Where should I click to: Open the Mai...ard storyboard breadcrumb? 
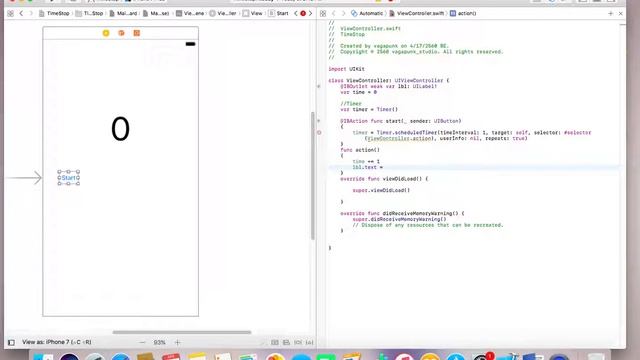[x=123, y=13]
